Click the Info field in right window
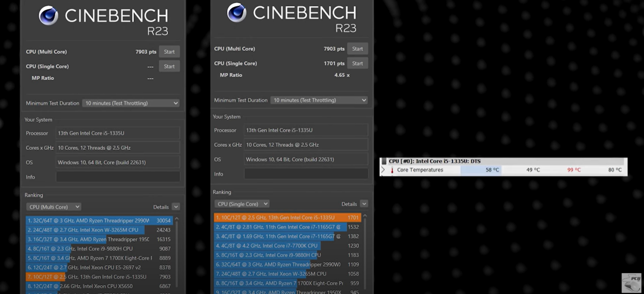This screenshot has width=644, height=294. (306, 174)
